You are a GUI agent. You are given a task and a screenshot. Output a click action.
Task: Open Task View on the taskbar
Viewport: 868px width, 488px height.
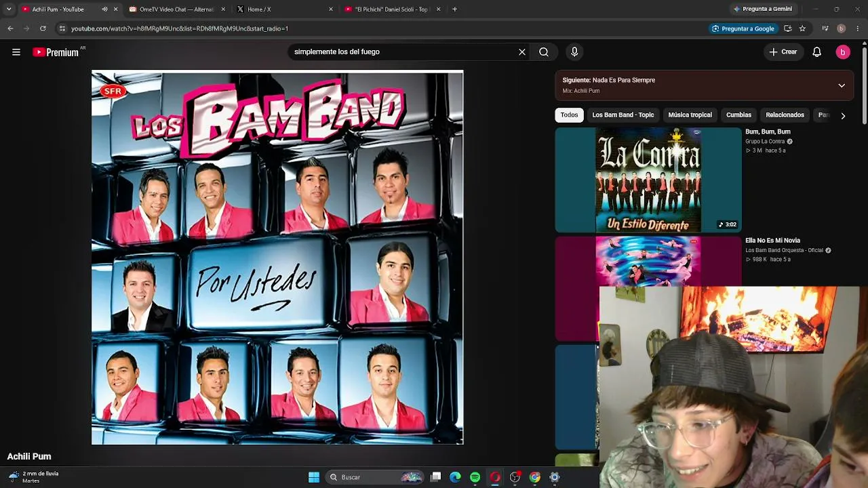point(436,477)
